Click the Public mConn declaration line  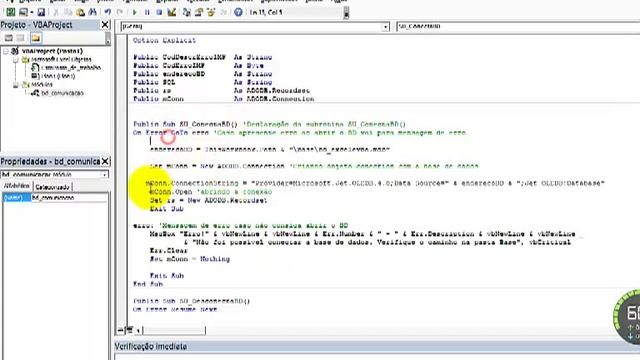click(x=224, y=99)
